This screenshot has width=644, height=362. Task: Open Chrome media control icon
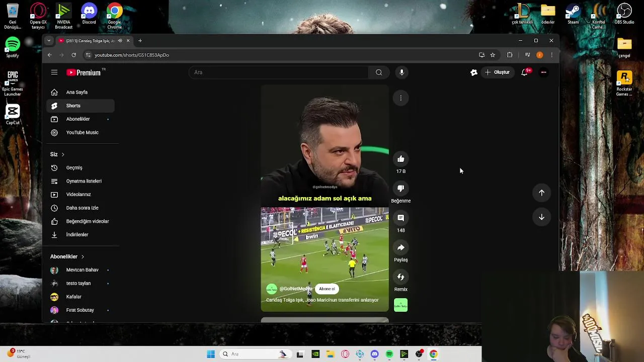(x=527, y=55)
